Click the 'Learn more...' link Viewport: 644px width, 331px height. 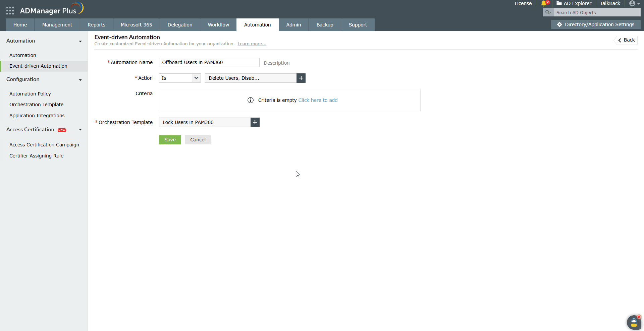point(252,44)
